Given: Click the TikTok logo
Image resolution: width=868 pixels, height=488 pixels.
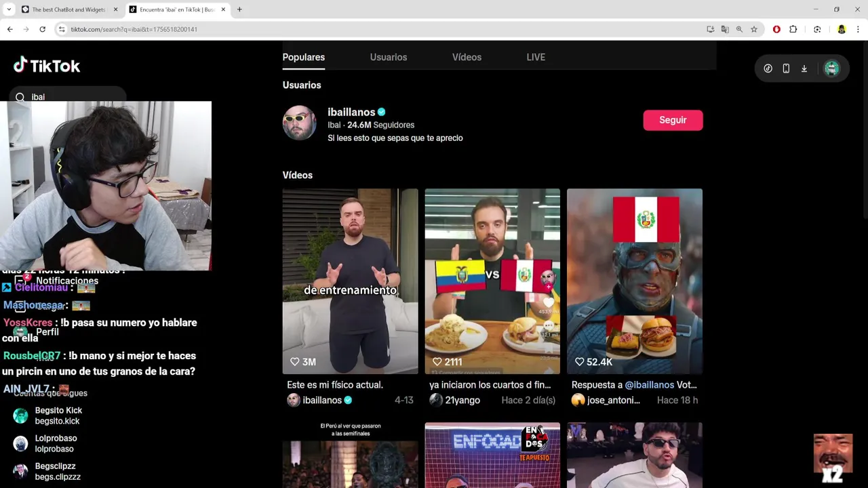Looking at the screenshot, I should pyautogui.click(x=47, y=66).
